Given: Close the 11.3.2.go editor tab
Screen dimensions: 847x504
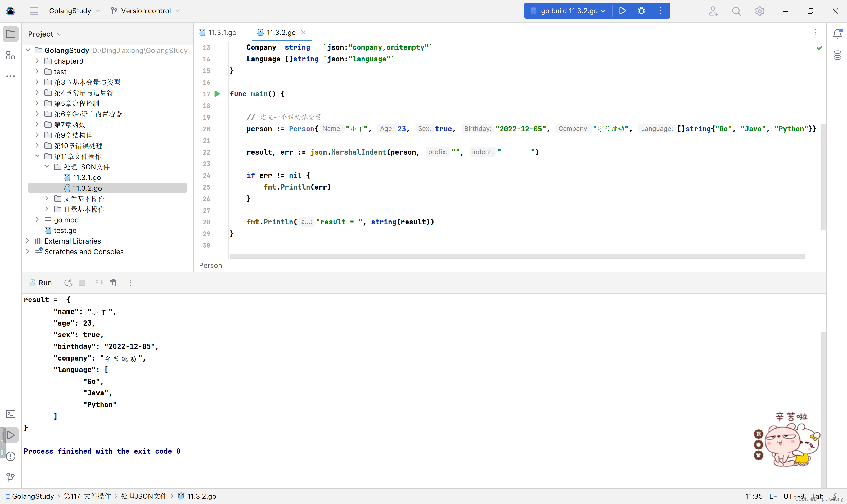Looking at the screenshot, I should [x=303, y=32].
